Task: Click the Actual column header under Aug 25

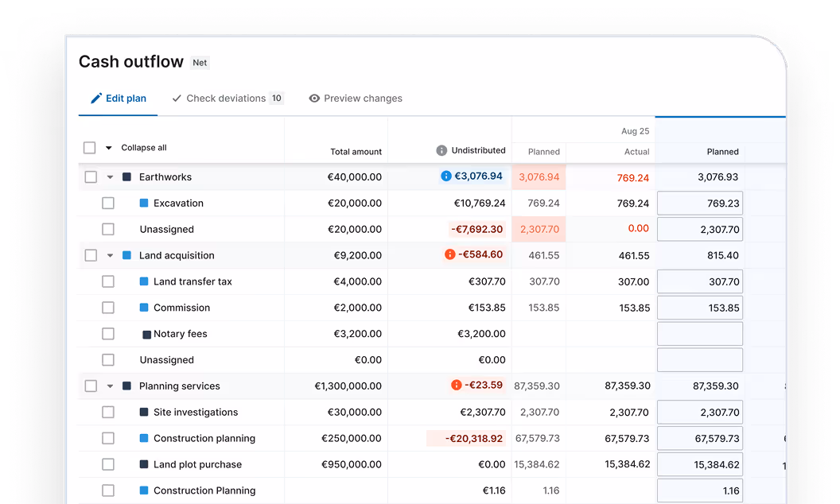Action: tap(636, 152)
